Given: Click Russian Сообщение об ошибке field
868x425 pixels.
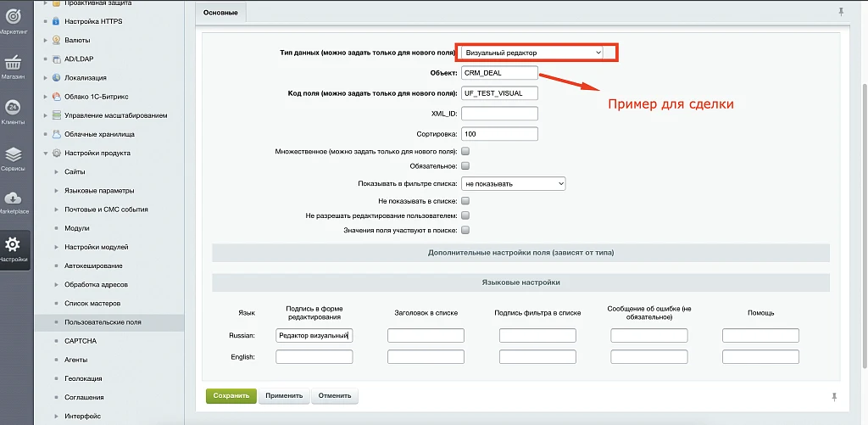Looking at the screenshot, I should 648,335.
